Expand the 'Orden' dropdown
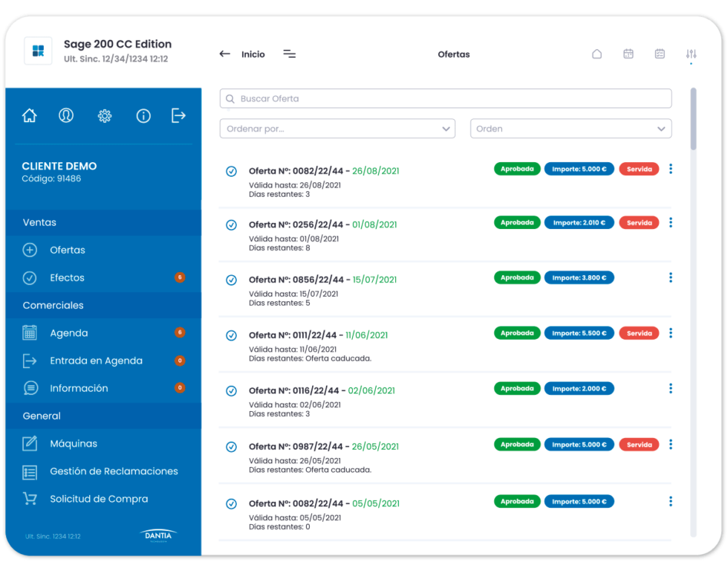This screenshot has height=571, width=728. tap(571, 129)
